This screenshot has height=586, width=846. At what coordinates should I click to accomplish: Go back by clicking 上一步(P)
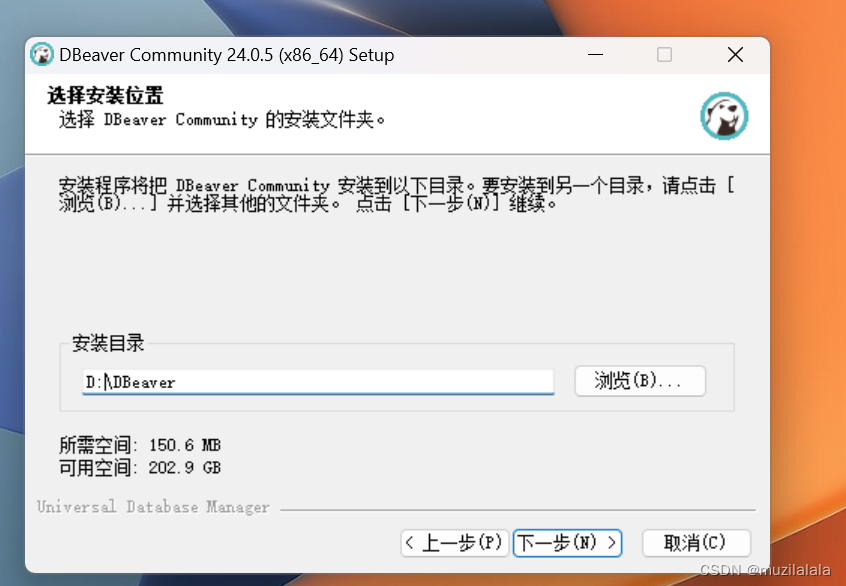(453, 543)
